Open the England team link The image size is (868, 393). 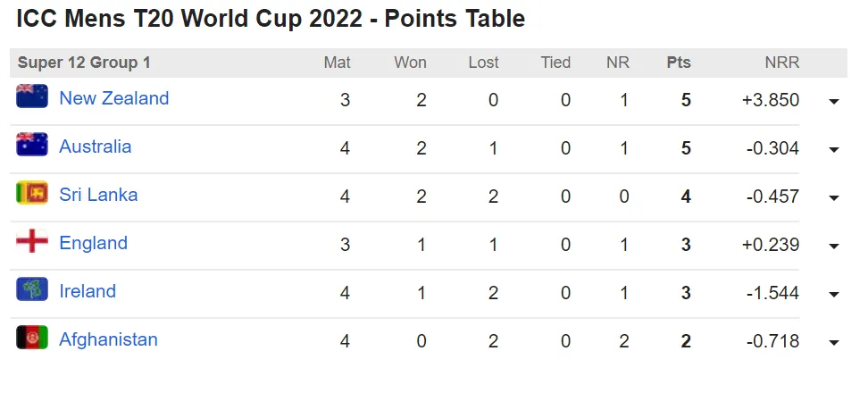[94, 243]
